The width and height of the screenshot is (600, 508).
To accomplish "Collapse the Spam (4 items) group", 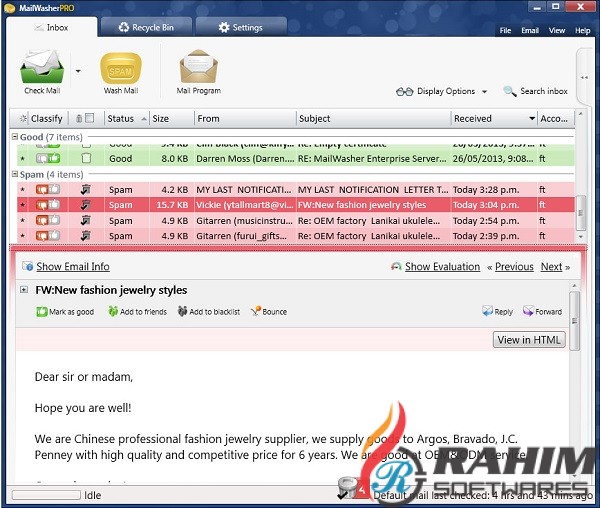I will (15, 174).
